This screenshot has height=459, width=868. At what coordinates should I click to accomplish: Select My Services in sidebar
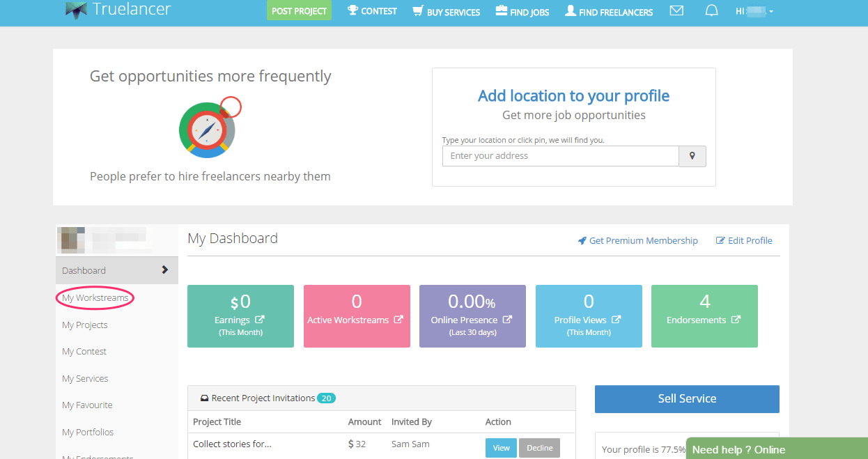pyautogui.click(x=85, y=378)
